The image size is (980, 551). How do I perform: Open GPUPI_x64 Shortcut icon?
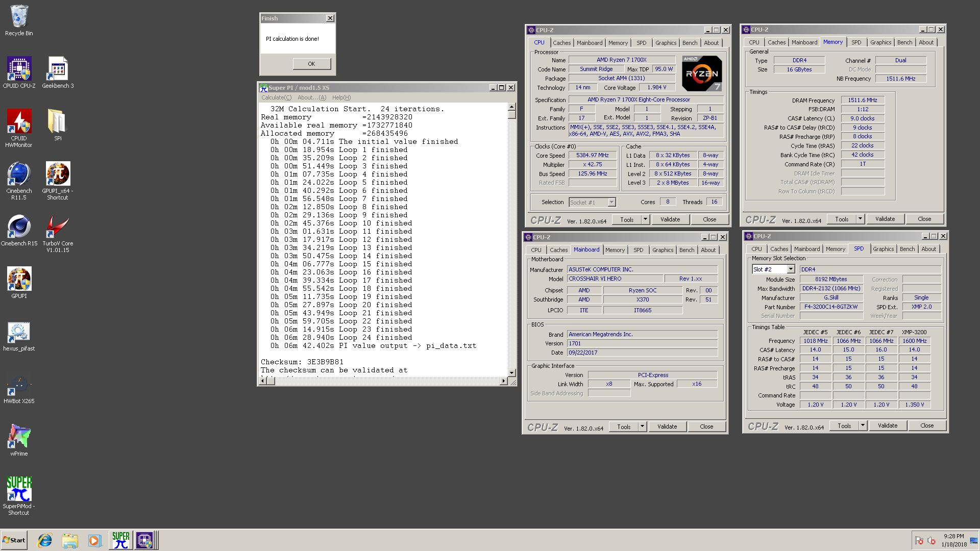pyautogui.click(x=58, y=181)
